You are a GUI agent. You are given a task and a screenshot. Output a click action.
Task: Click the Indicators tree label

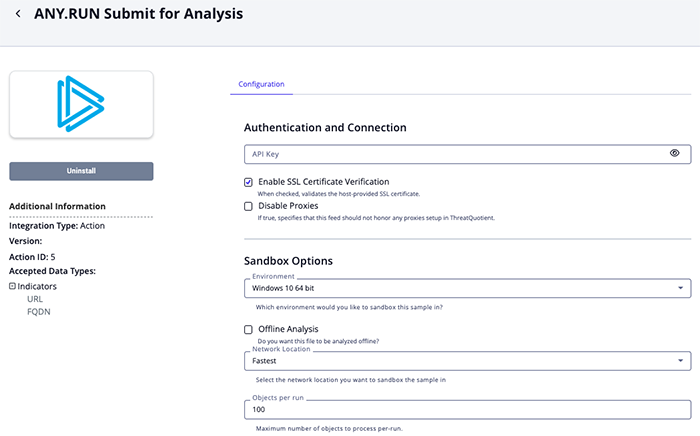pos(37,286)
